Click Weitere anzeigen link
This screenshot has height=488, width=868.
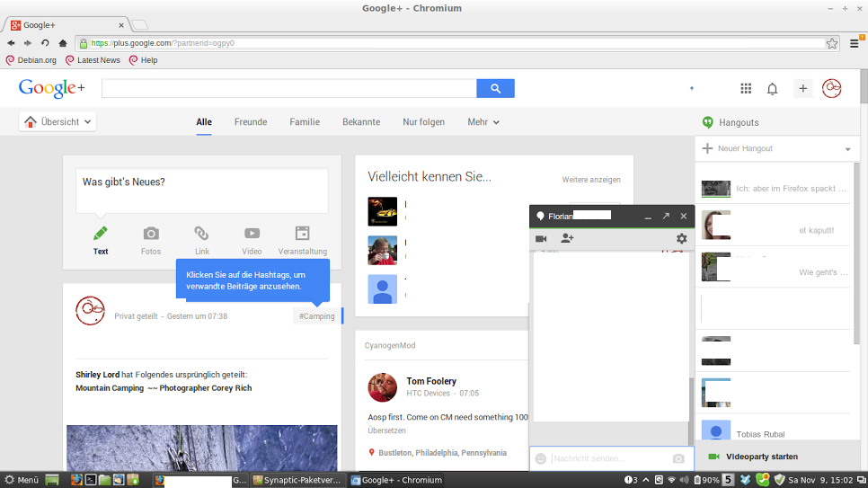coord(591,180)
